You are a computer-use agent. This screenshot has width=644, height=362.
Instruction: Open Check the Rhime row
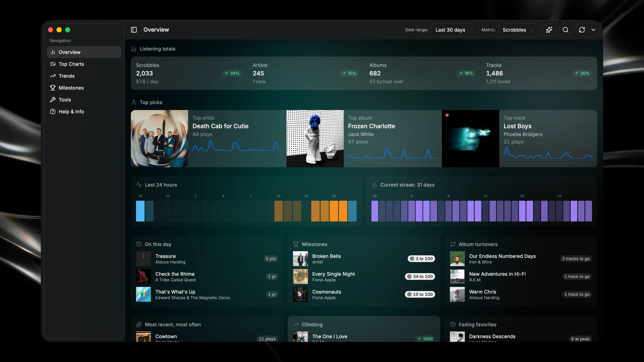pyautogui.click(x=207, y=277)
